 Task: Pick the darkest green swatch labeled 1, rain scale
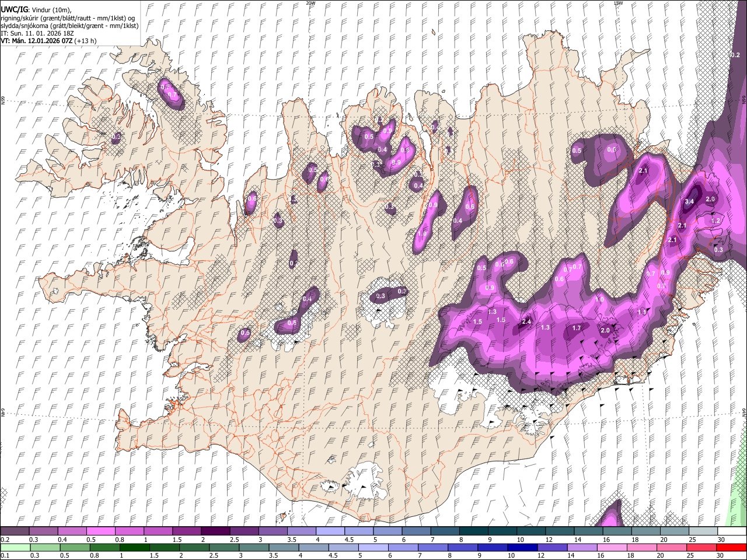coord(134,547)
